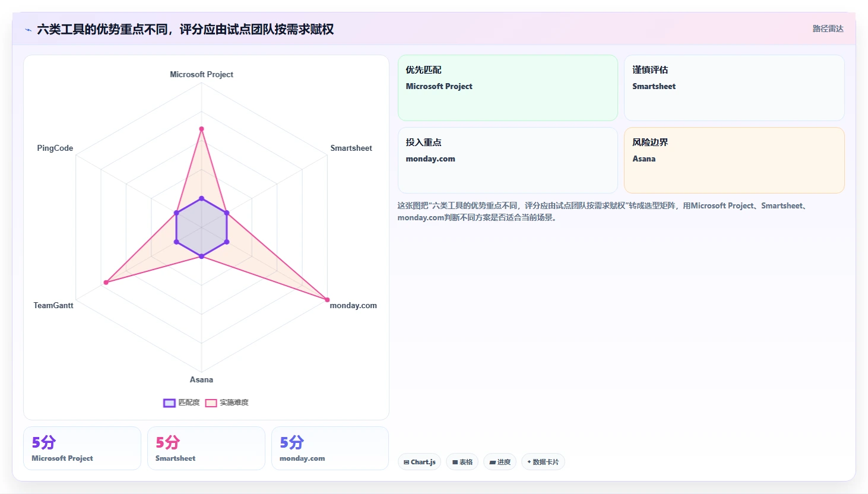Screen dimensions: 868x494
Task: Select the 谨慎评估 Smartsheet card
Action: pos(734,88)
